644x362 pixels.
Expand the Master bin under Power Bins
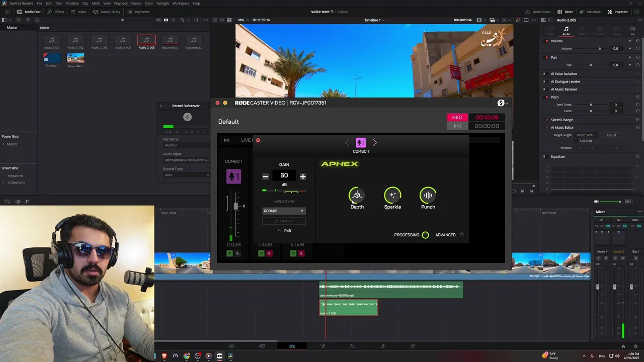click(3, 144)
